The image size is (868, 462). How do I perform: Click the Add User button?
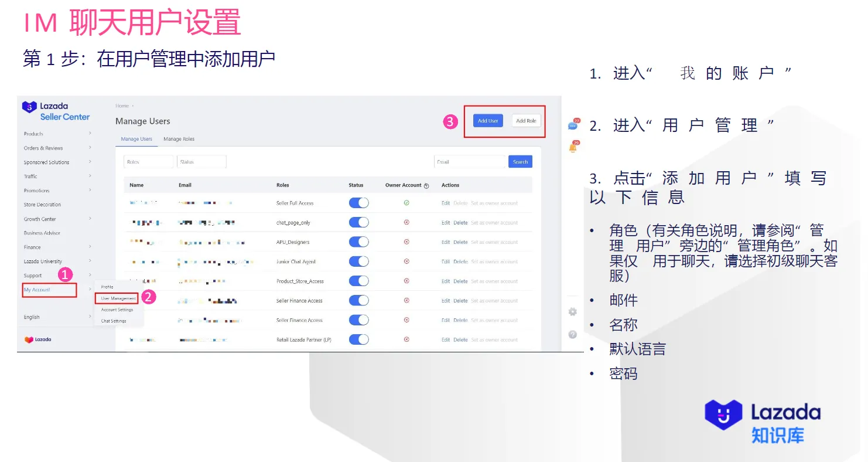[488, 120]
